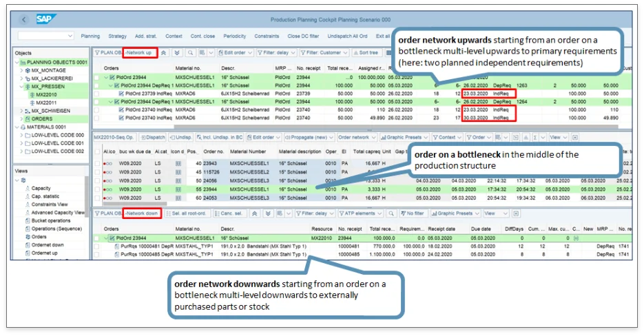
Task: Click the SAP back arrow button
Action: [24, 19]
